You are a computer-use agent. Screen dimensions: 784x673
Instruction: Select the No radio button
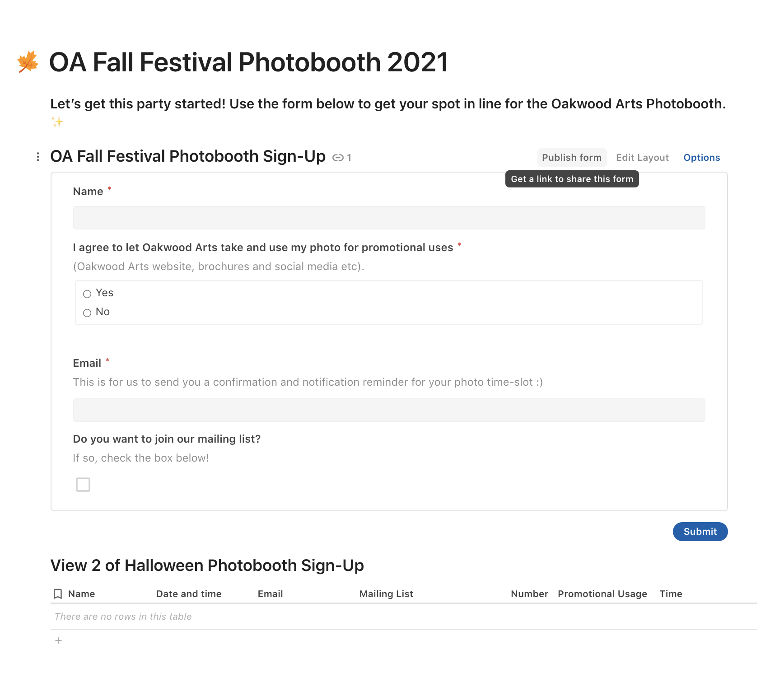pyautogui.click(x=87, y=313)
